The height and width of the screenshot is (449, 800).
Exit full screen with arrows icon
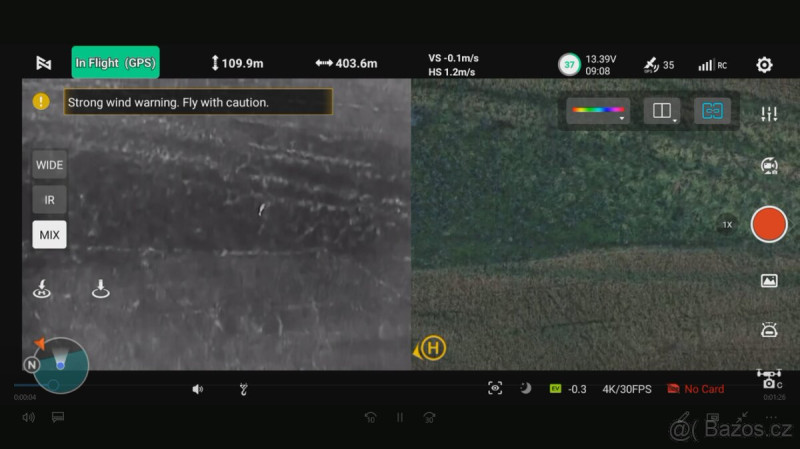tap(742, 417)
